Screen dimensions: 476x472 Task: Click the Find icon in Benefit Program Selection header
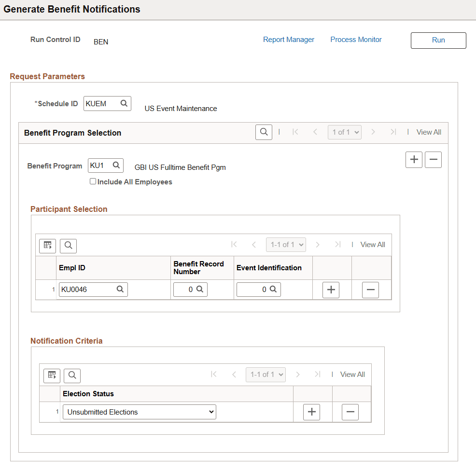(264, 132)
